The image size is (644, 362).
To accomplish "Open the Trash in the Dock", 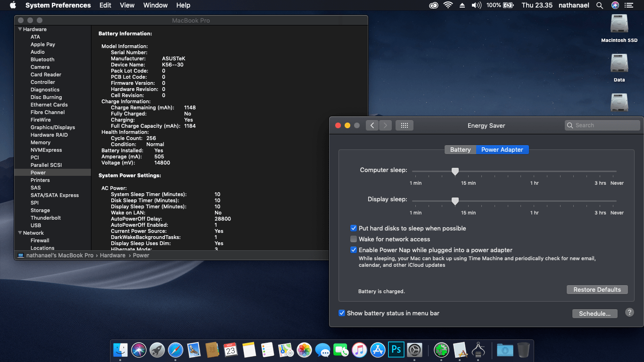I will coord(523,350).
